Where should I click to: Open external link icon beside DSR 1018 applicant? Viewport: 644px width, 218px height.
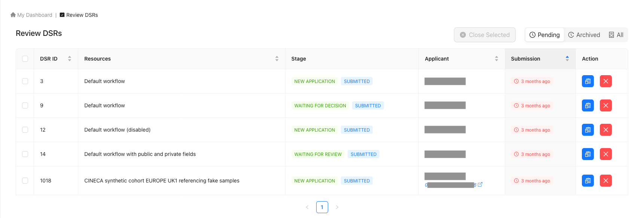480,184
